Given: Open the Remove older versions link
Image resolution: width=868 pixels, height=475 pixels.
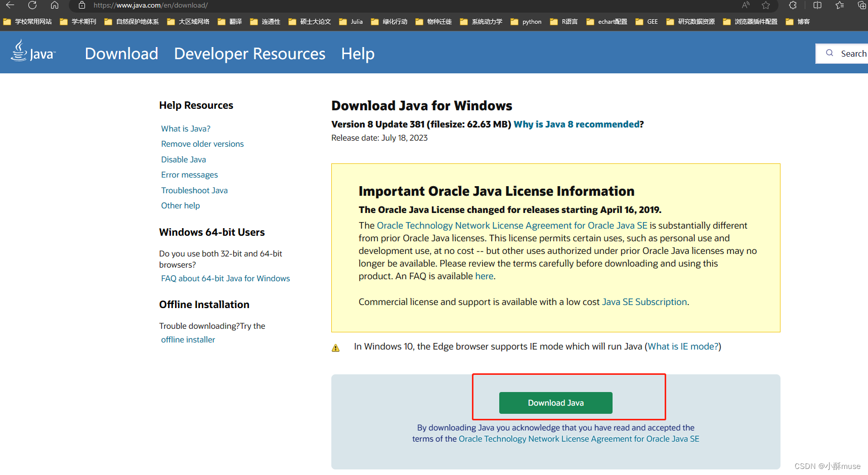Looking at the screenshot, I should 202,144.
